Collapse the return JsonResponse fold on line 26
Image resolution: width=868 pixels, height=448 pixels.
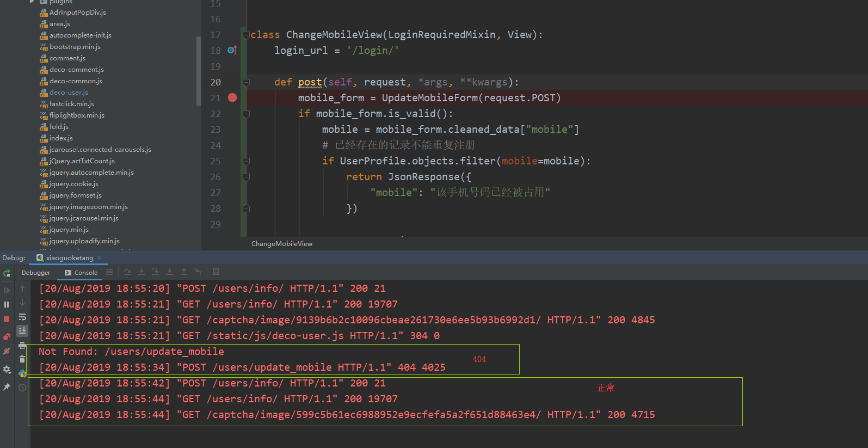[x=246, y=177]
